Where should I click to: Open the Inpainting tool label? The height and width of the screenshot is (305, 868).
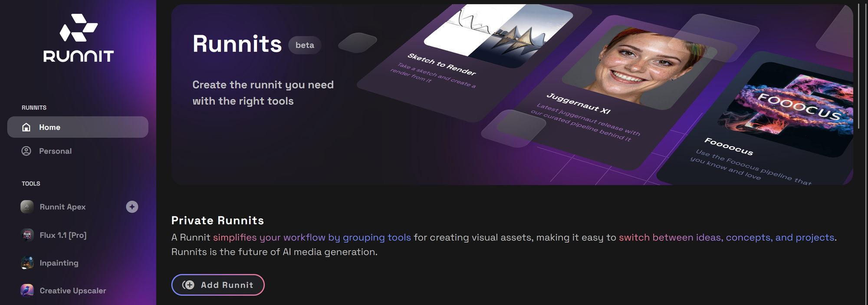pyautogui.click(x=59, y=263)
